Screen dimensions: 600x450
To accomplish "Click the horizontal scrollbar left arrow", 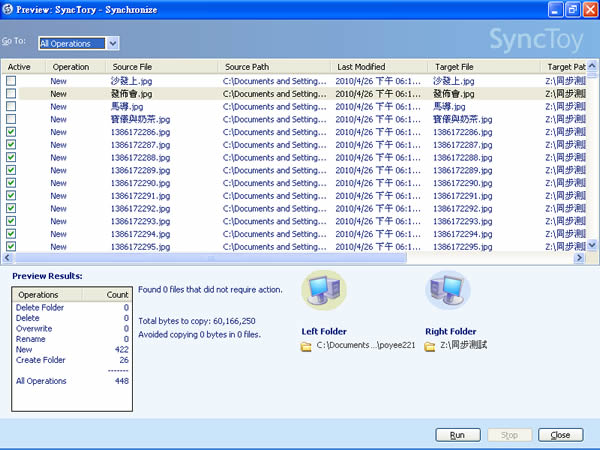I will click(8, 258).
